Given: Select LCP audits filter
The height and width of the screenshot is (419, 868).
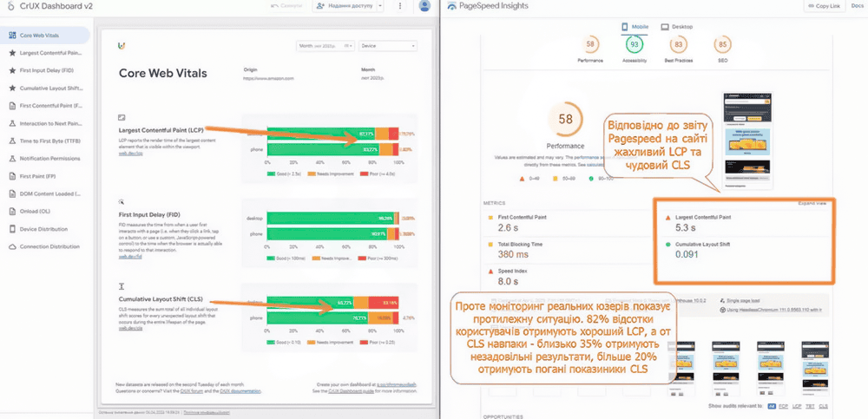Looking at the screenshot, I should [798, 406].
